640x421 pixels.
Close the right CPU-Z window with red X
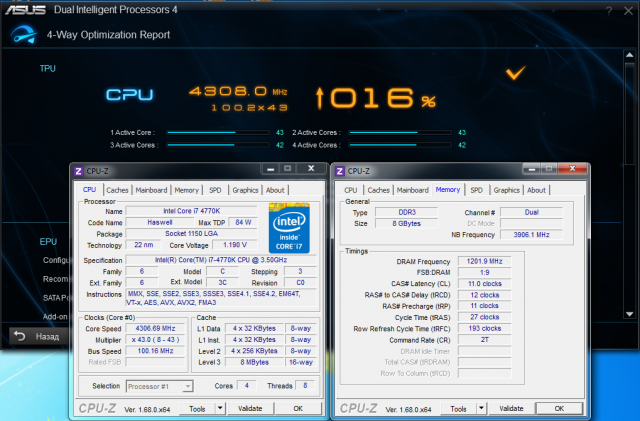pyautogui.click(x=572, y=169)
